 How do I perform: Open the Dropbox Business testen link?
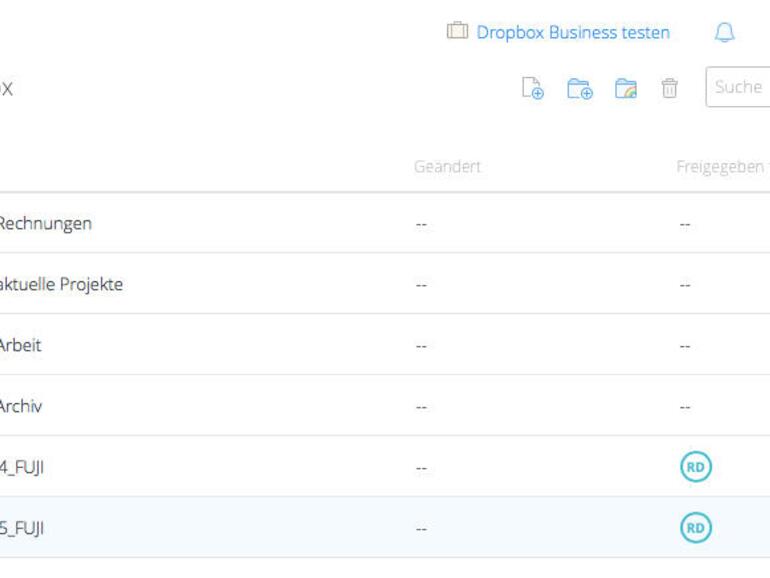tap(573, 33)
